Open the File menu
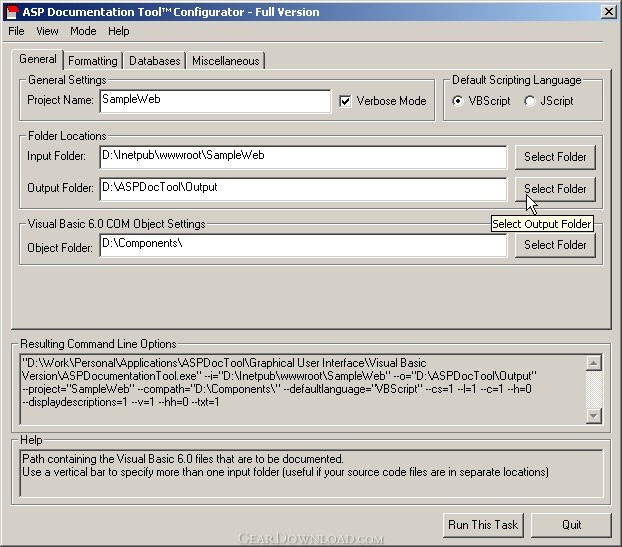The height and width of the screenshot is (547, 622). (16, 31)
